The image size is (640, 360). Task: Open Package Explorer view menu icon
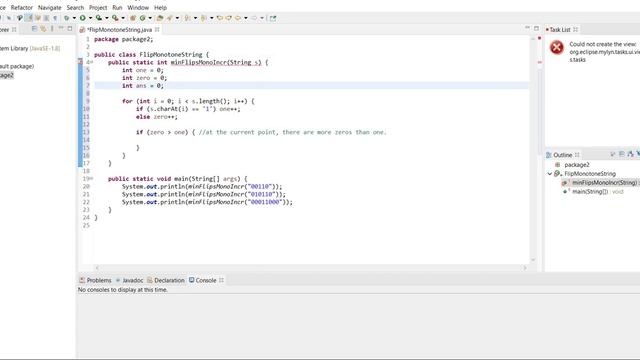coord(52,29)
